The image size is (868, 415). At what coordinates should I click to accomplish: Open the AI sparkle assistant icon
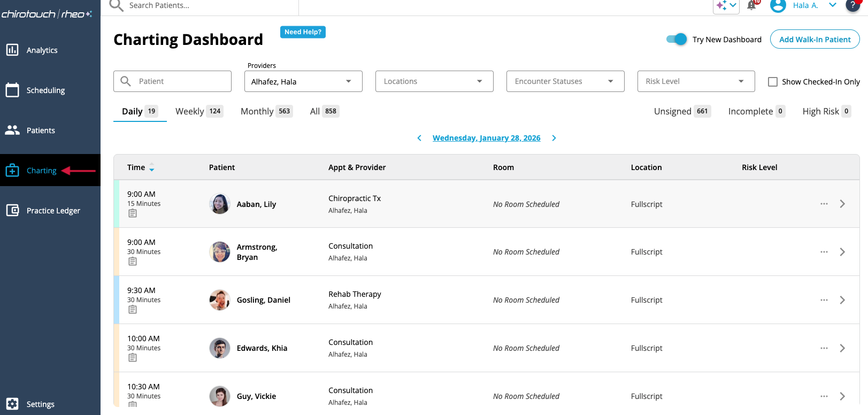click(722, 5)
